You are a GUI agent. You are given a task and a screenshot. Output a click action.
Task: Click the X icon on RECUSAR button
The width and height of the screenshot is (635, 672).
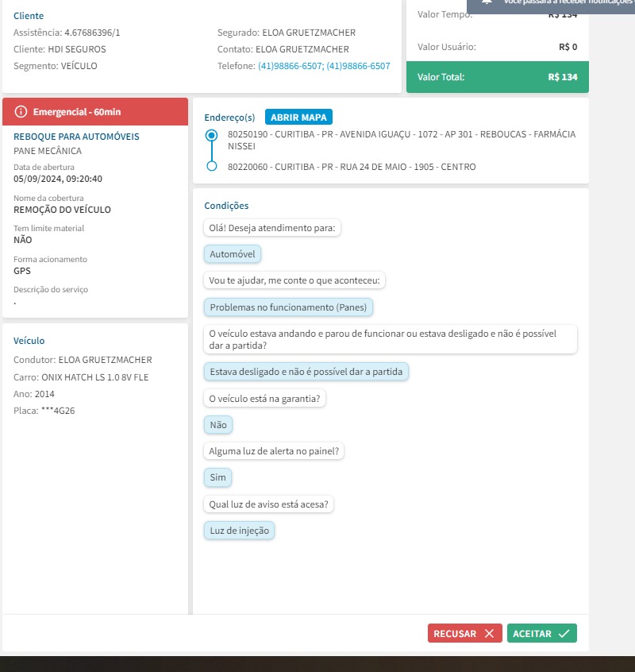pos(490,633)
